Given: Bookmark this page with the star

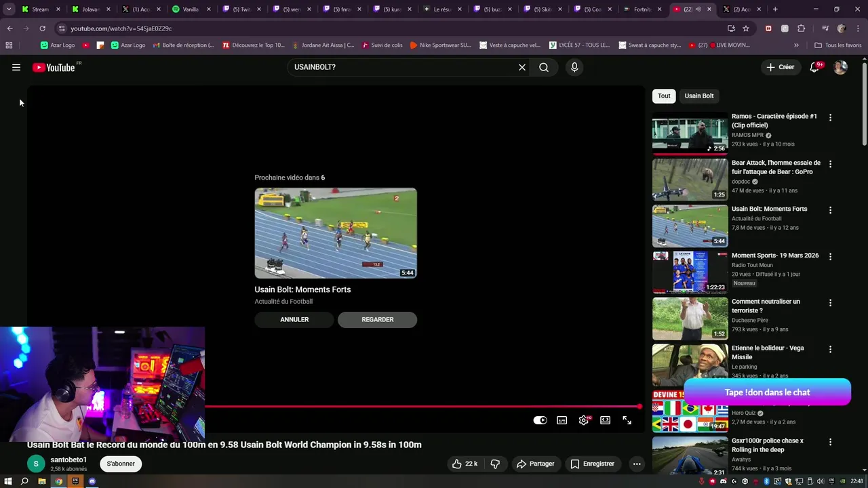Looking at the screenshot, I should pyautogui.click(x=746, y=28).
